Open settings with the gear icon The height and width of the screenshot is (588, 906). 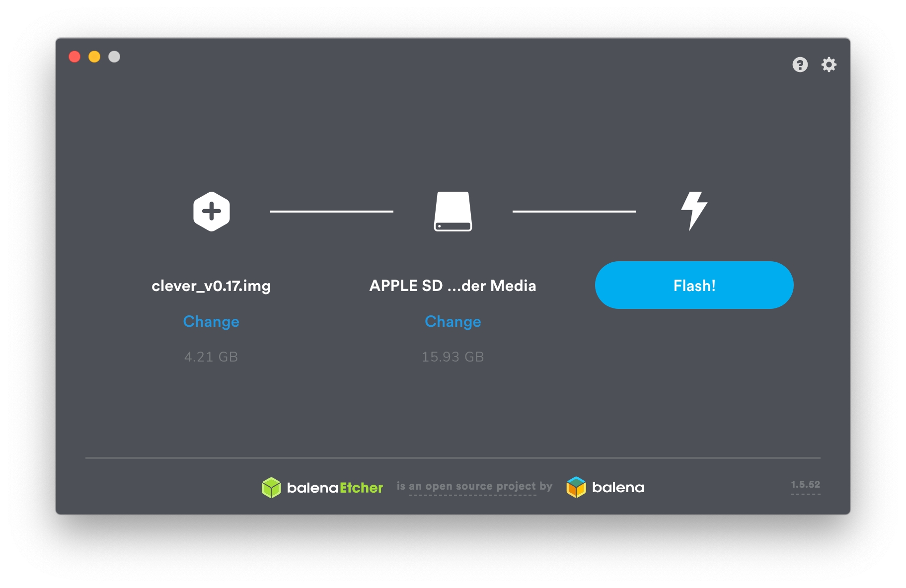pos(829,65)
